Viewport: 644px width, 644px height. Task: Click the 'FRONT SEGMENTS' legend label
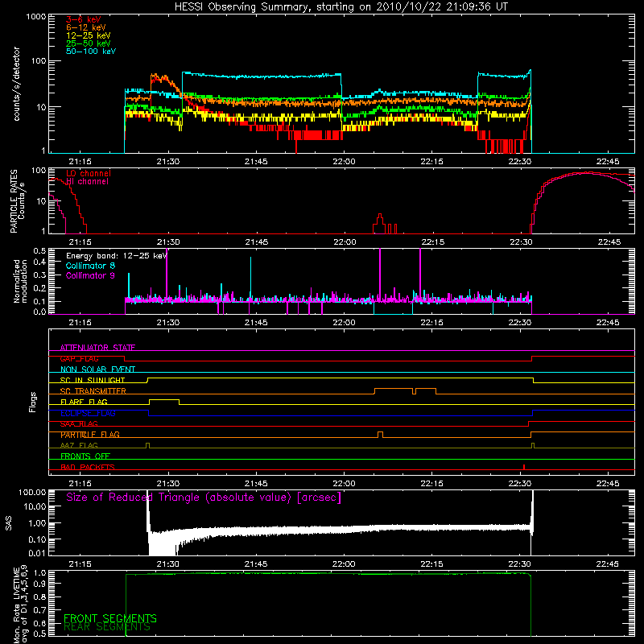pos(110,618)
